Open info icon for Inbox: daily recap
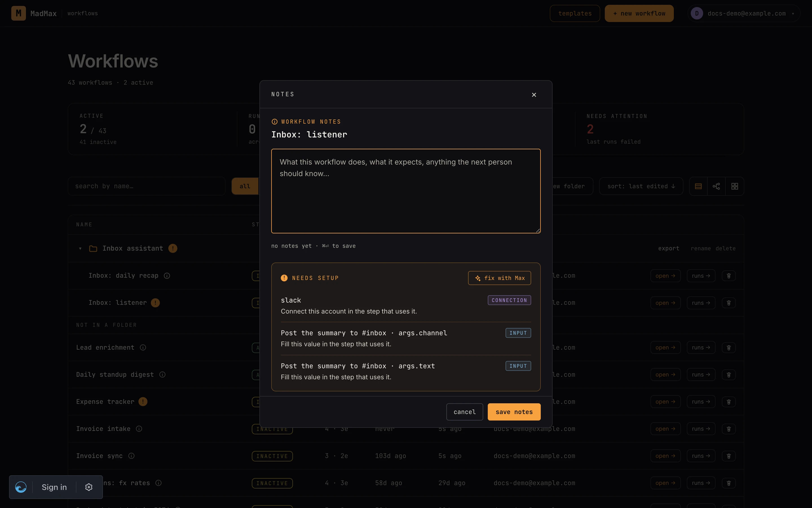 coord(167,275)
